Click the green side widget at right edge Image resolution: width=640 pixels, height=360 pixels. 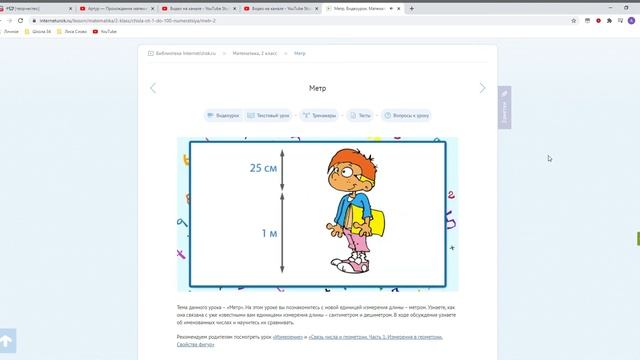click(638, 239)
